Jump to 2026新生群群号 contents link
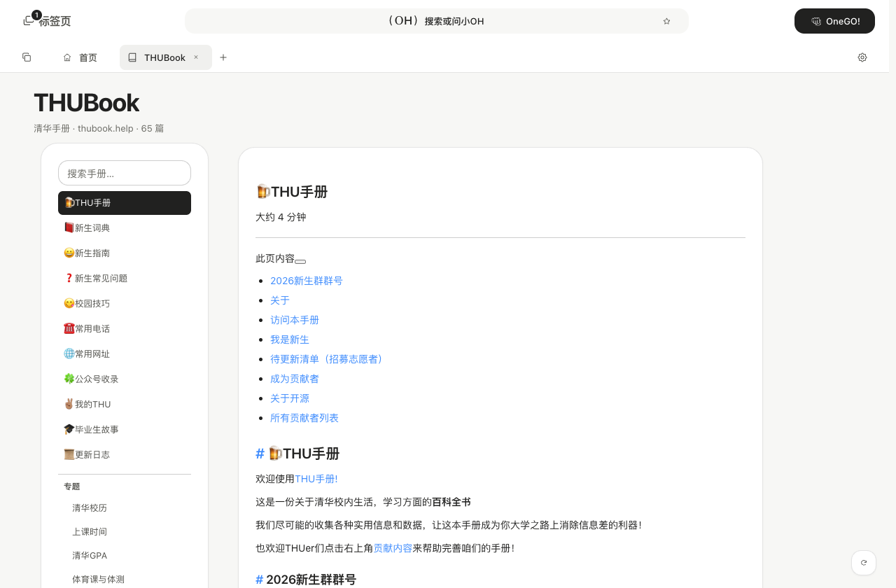896x588 pixels. pyautogui.click(x=307, y=281)
